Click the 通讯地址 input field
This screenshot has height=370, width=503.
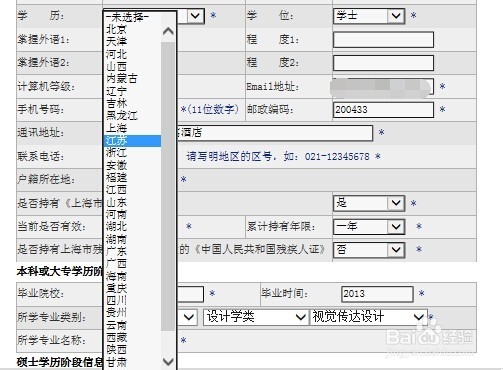(275, 133)
